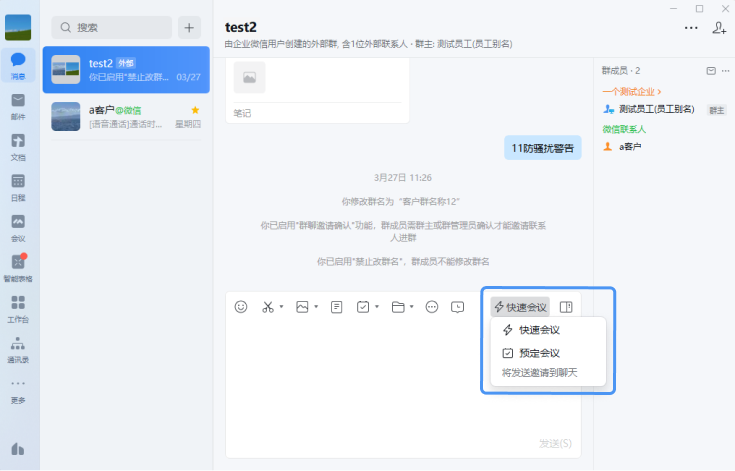Expand the screenshot tool dropdown arrow
Viewport: 735px width, 471px height.
[281, 307]
